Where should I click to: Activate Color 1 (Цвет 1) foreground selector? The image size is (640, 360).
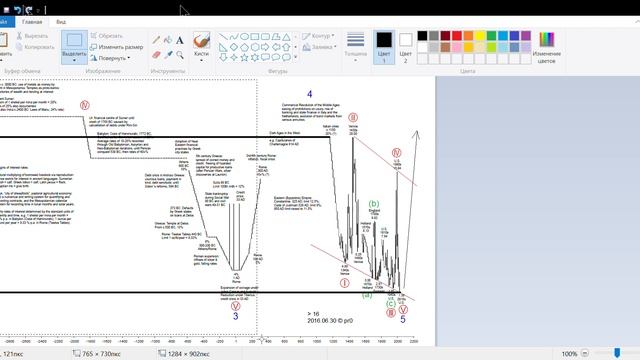384,47
